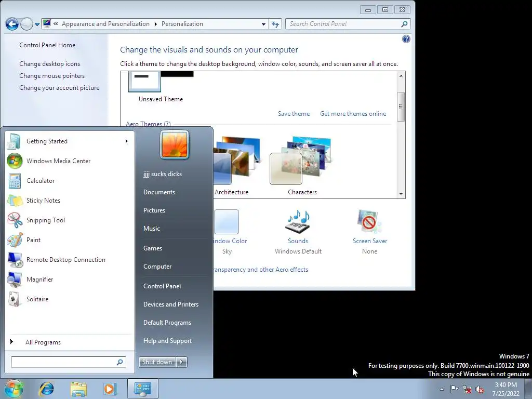Open recent pages dropdown arrow

(37, 24)
